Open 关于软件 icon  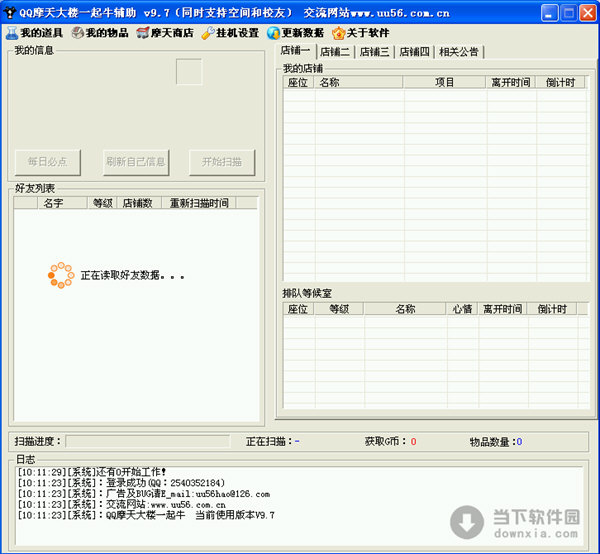339,33
